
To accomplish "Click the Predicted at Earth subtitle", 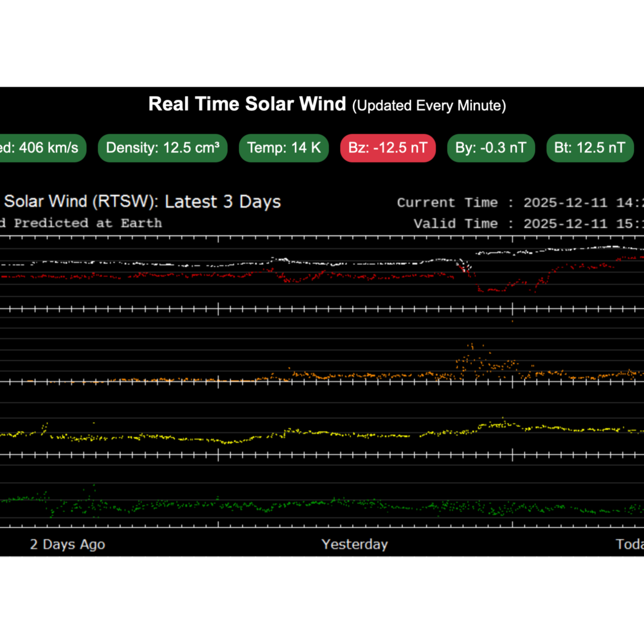I will click(x=80, y=223).
